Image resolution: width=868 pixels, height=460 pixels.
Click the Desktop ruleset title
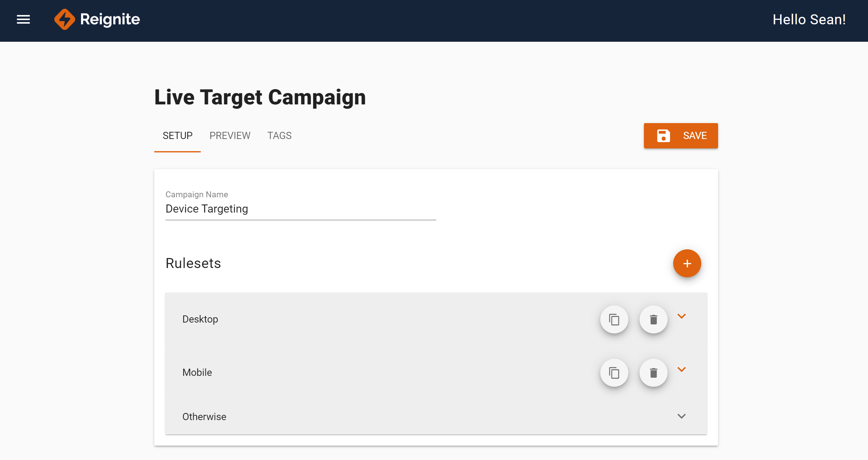200,319
